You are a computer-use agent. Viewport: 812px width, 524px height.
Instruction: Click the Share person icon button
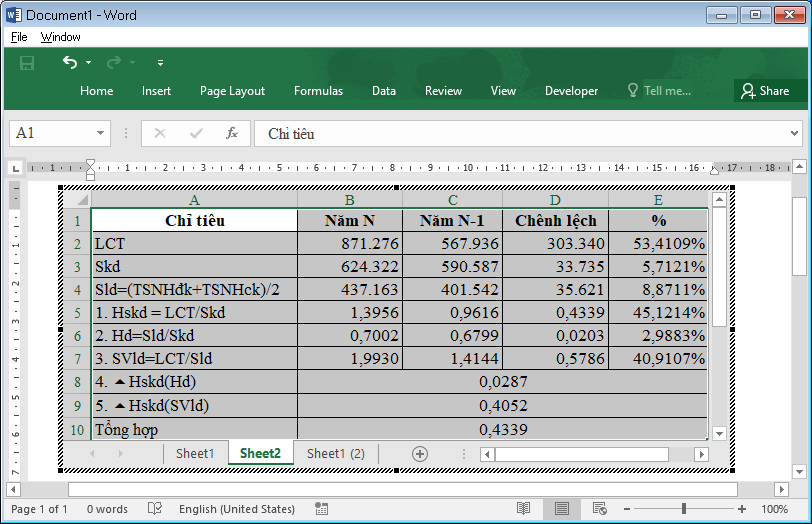coord(764,91)
